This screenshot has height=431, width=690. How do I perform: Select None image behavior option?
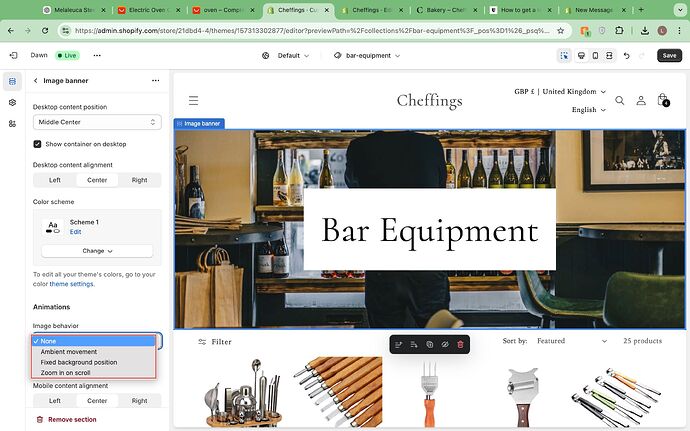coord(93,341)
